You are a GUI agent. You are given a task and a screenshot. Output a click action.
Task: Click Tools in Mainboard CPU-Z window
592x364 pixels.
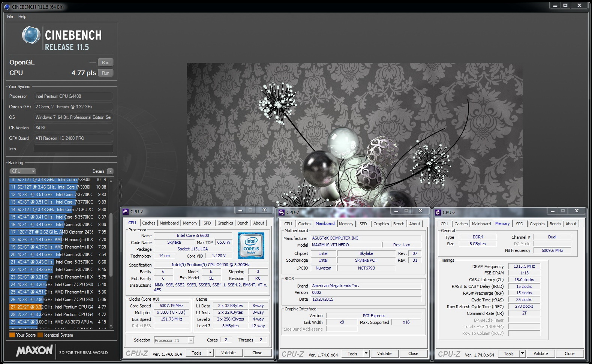coord(352,354)
